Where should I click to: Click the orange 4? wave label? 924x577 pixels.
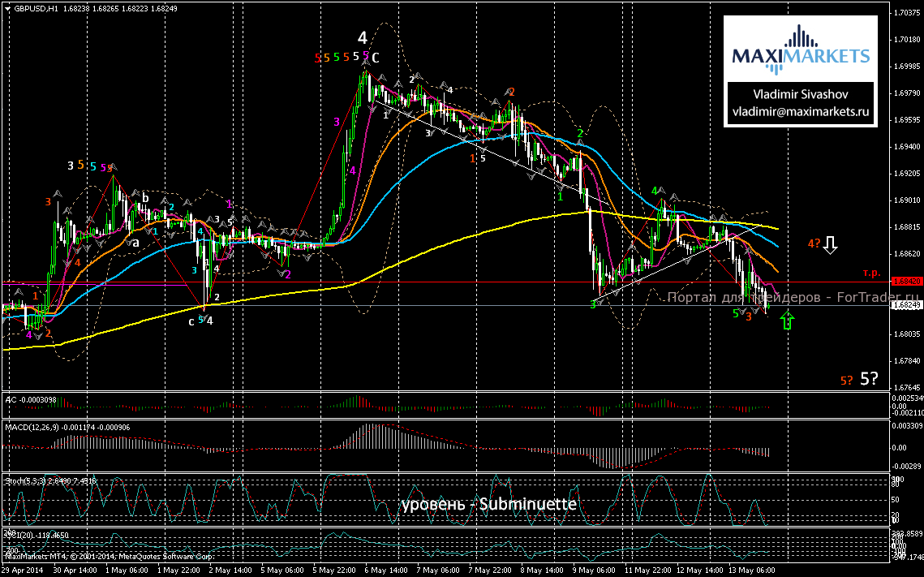coord(813,243)
